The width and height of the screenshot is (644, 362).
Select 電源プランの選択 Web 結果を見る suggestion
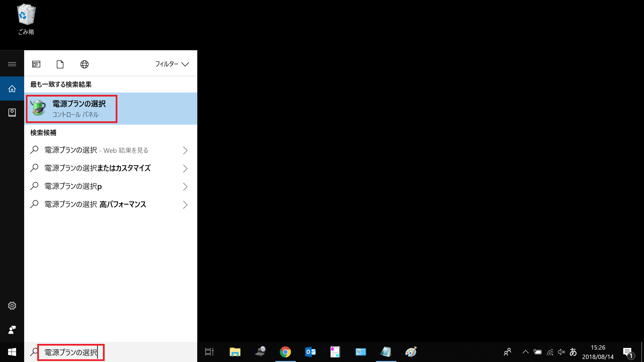pos(97,150)
